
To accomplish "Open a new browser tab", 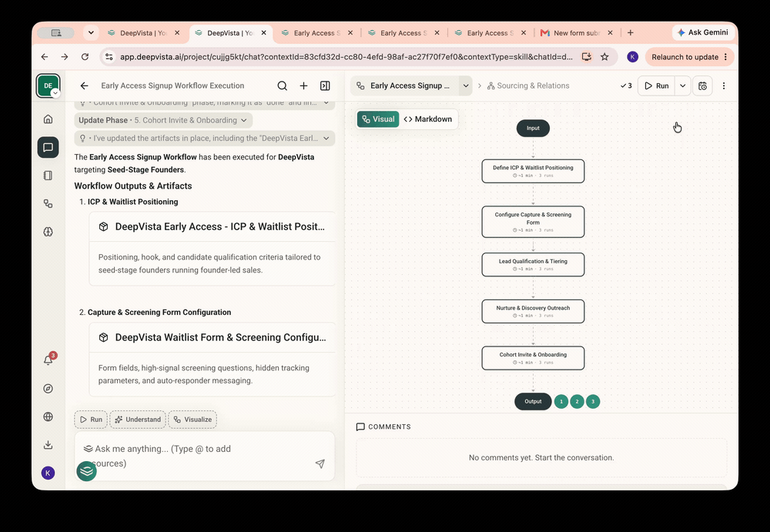I will click(x=631, y=33).
